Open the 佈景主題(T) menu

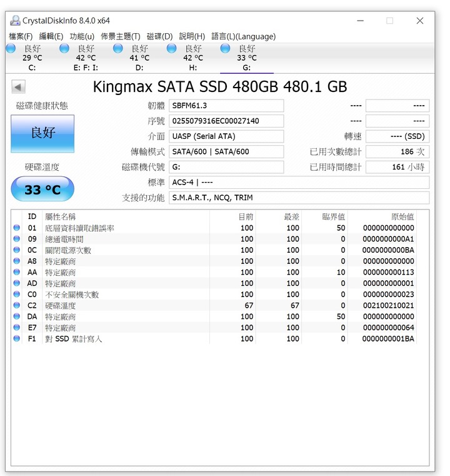(121, 36)
